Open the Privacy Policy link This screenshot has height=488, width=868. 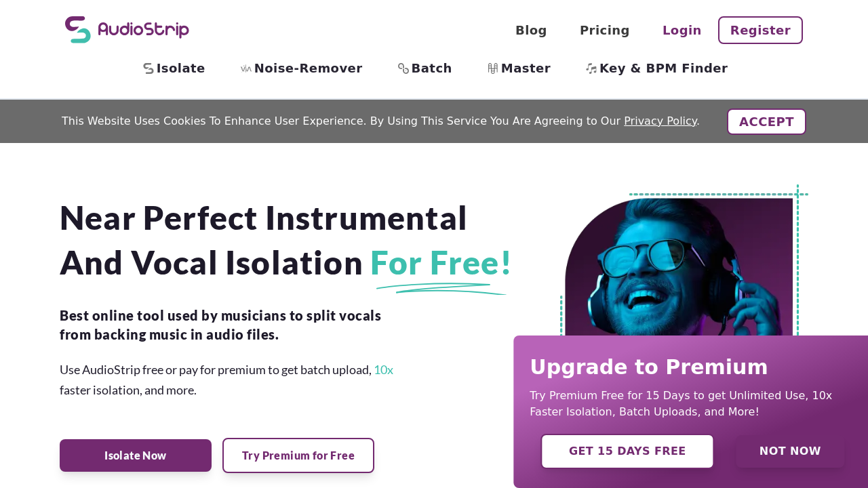660,121
